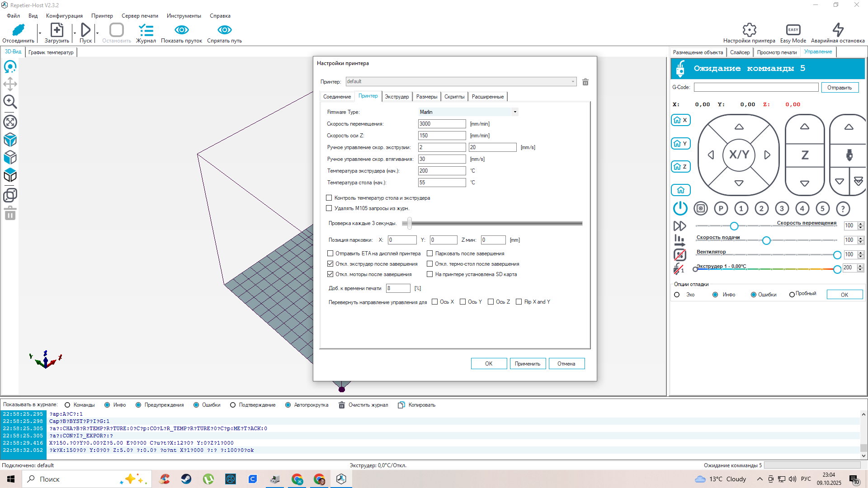868x488 pixels.
Task: Click the printer power icon
Action: [680, 208]
